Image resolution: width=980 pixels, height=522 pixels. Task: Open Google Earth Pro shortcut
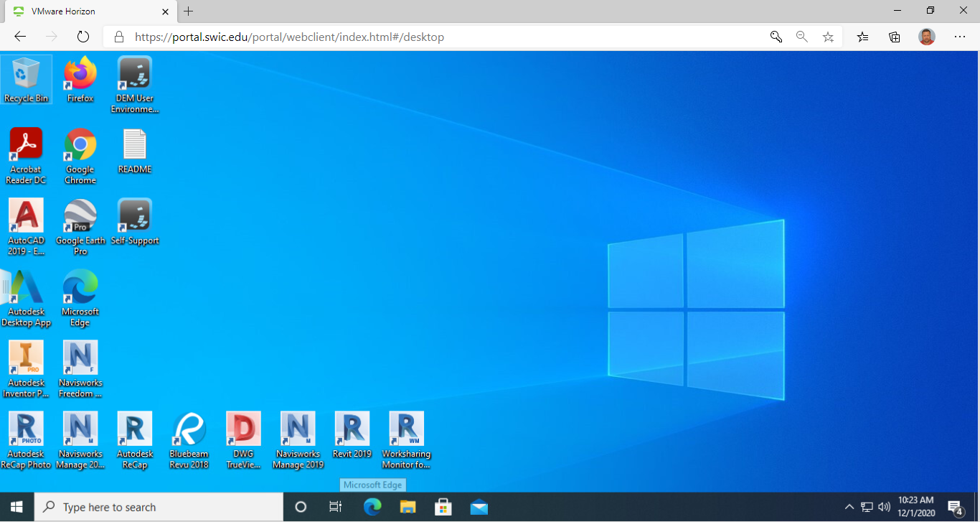[x=80, y=216]
